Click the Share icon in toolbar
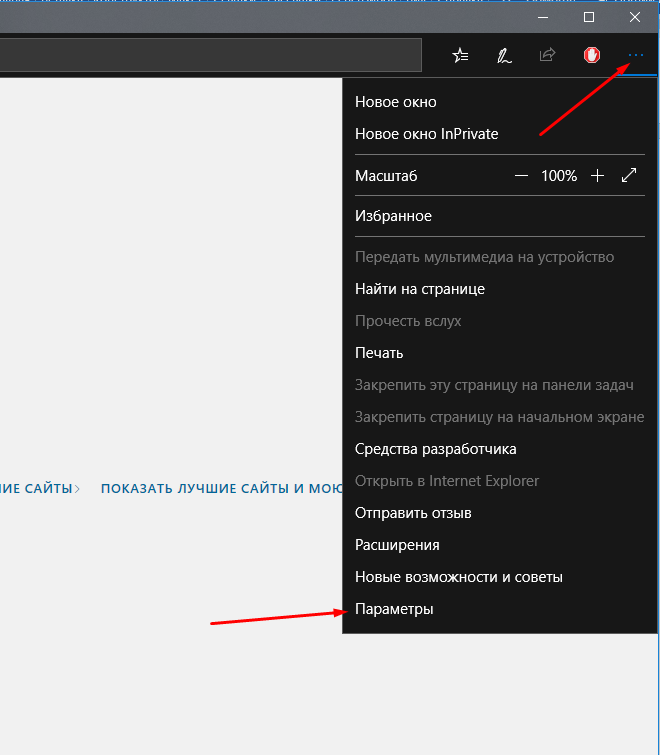The height and width of the screenshot is (755, 660). tap(547, 55)
